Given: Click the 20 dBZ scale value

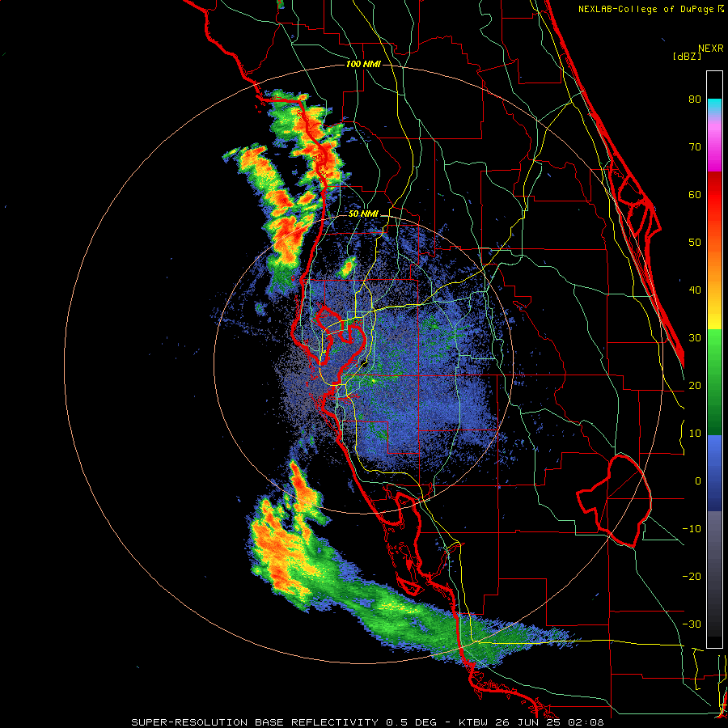Looking at the screenshot, I should click(695, 386).
